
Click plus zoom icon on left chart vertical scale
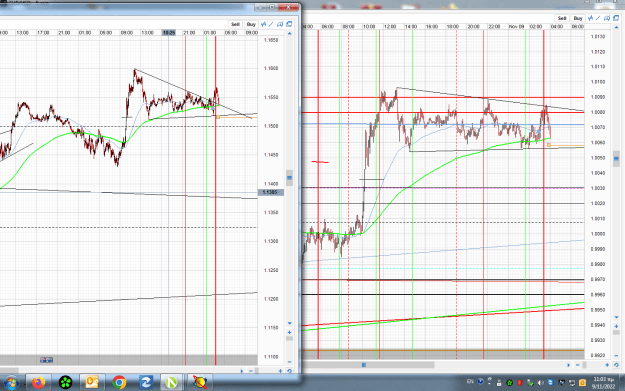(289, 332)
